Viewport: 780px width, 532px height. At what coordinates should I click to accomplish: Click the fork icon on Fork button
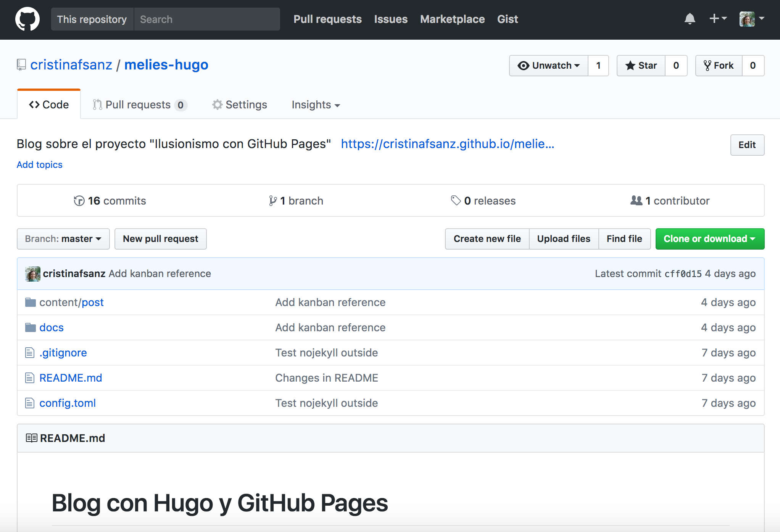click(707, 66)
